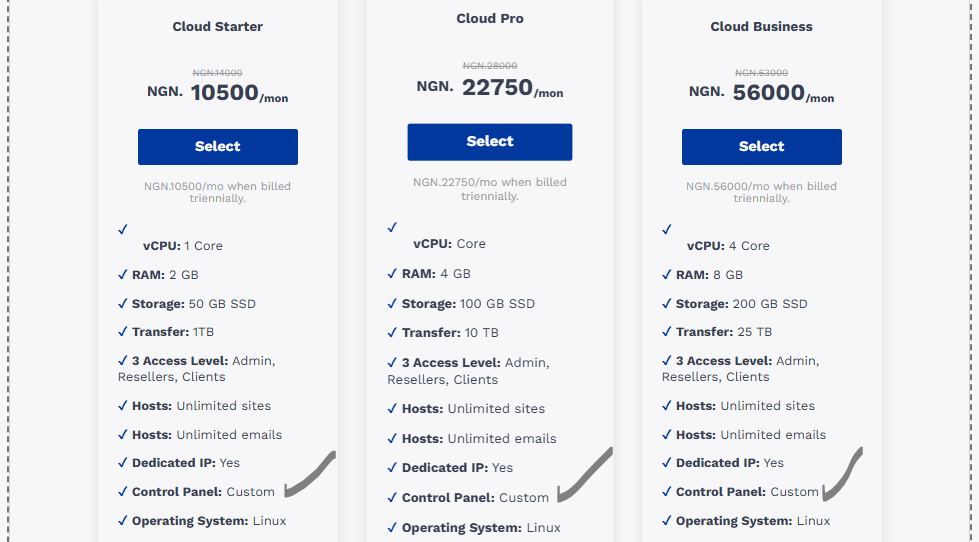Image resolution: width=979 pixels, height=542 pixels.
Task: Click checkmark beside Cloud Pro Control Panel
Action: tap(392, 498)
